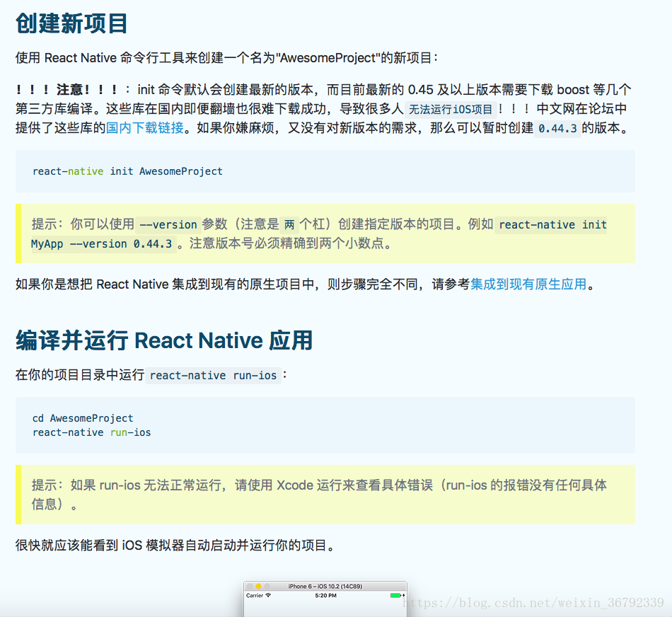Click the simulator's red close button
The image size is (672, 617).
click(250, 586)
